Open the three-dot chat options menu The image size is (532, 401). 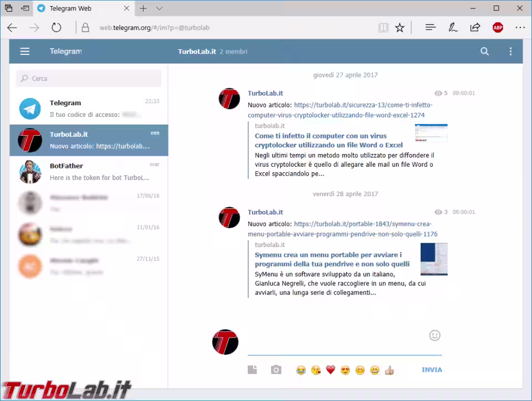[x=510, y=51]
